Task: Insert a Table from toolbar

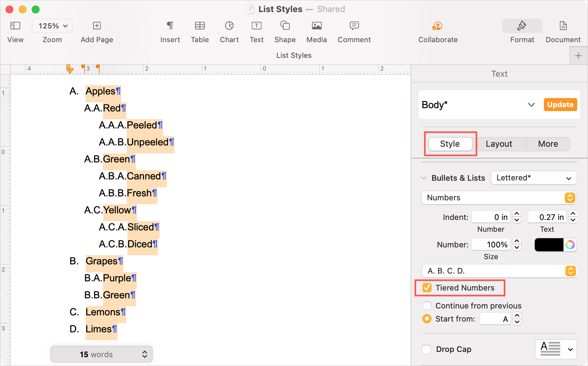Action: [200, 25]
